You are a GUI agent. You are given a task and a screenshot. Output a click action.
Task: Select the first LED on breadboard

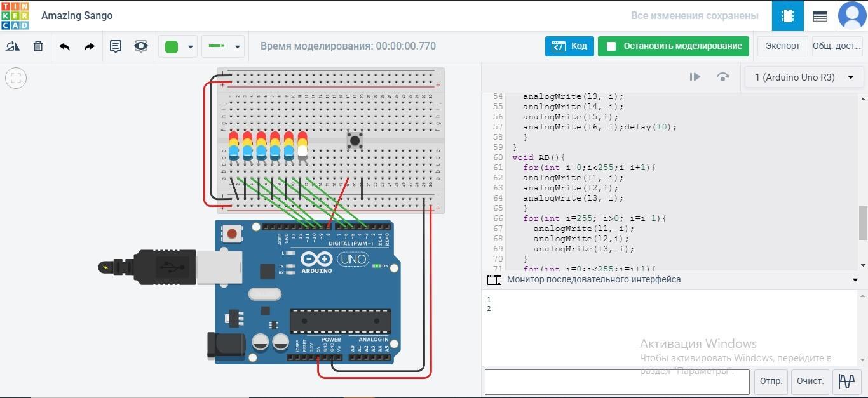coord(233,146)
